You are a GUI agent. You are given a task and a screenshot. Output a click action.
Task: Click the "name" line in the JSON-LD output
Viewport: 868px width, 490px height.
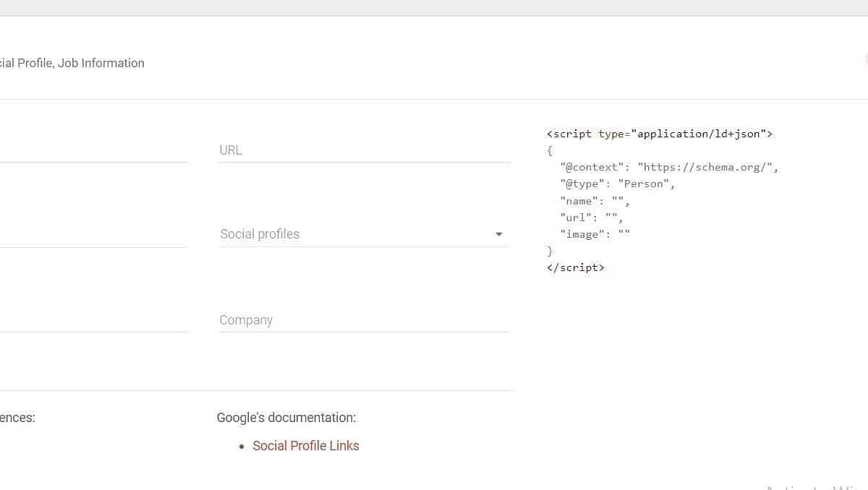(x=595, y=201)
